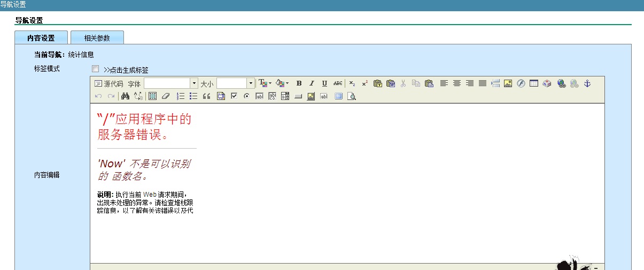Viewport: 644px width, 270px height.
Task: Enable the 标签模式 checkbox
Action: coord(95,69)
